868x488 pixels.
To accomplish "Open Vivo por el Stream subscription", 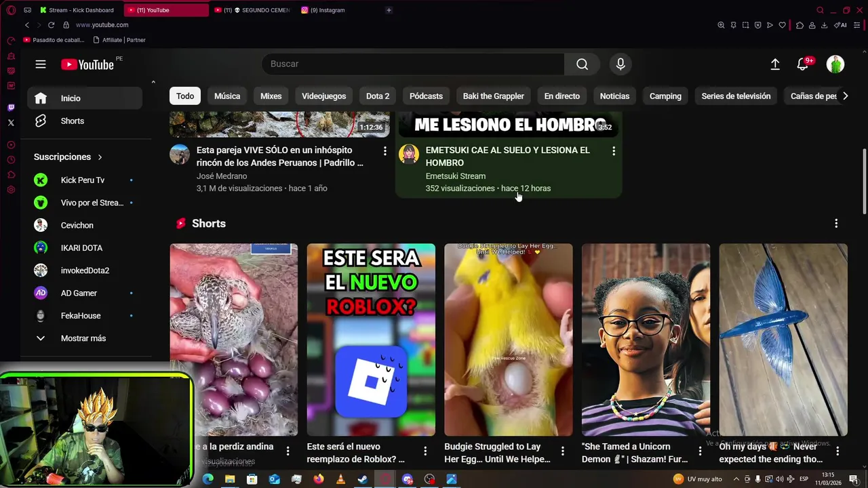I will point(85,203).
